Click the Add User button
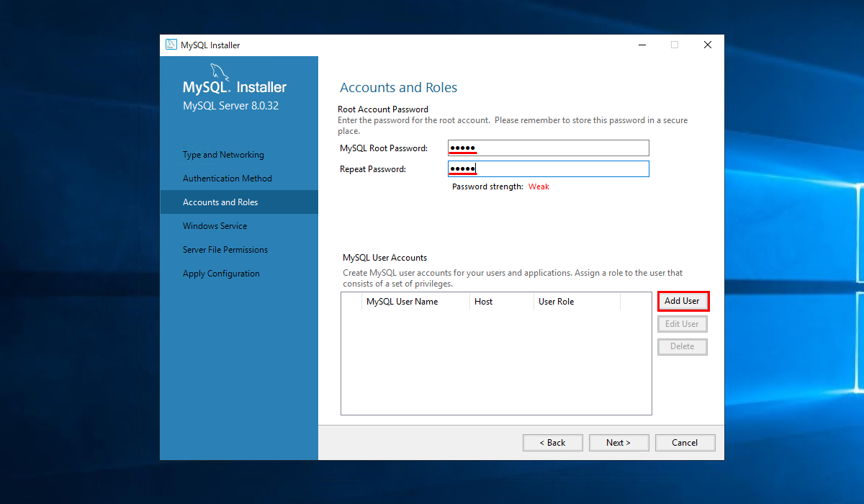This screenshot has height=504, width=864. click(x=683, y=301)
